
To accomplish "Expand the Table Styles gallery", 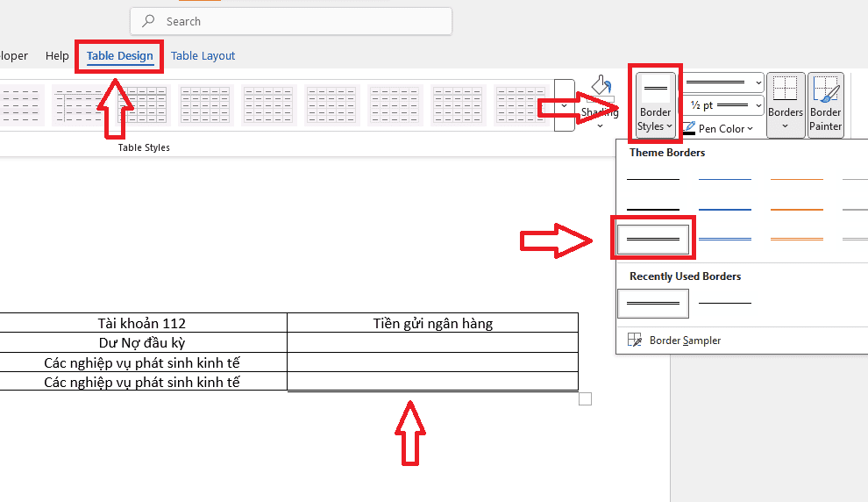I will tap(565, 105).
